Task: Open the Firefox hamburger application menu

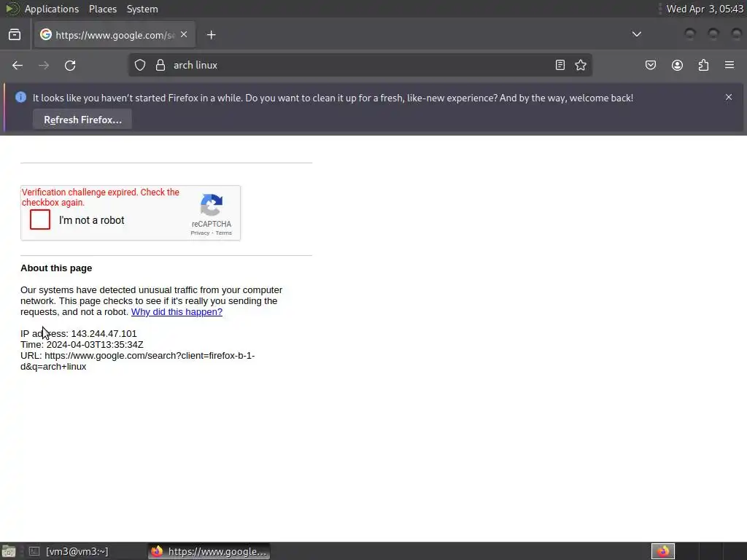Action: point(729,65)
